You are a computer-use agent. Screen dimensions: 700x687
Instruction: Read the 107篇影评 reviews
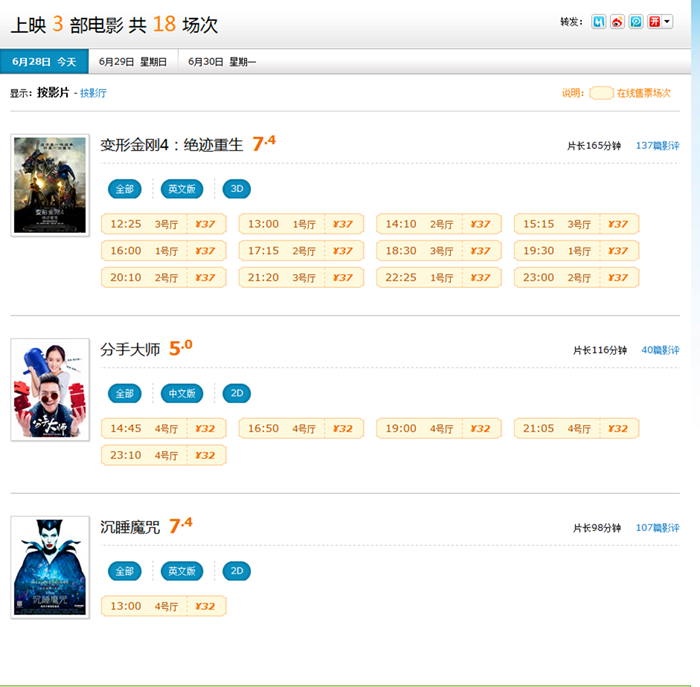pos(657,528)
